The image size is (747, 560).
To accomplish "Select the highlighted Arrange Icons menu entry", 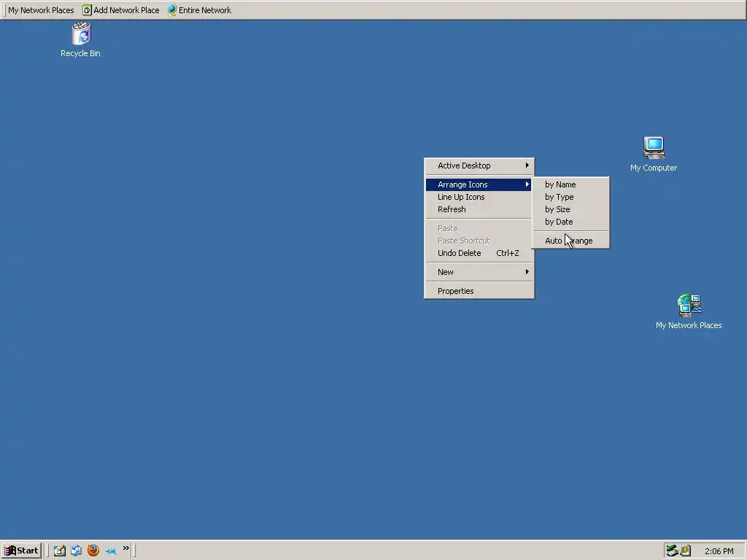I will pyautogui.click(x=479, y=184).
